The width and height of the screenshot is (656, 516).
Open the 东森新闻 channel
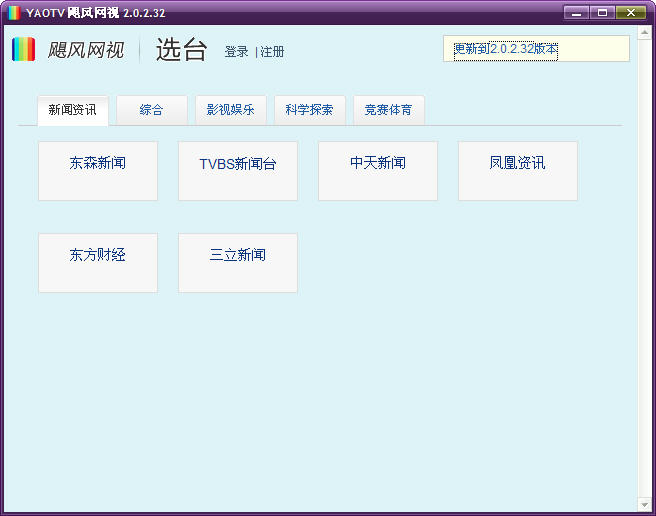tap(98, 171)
